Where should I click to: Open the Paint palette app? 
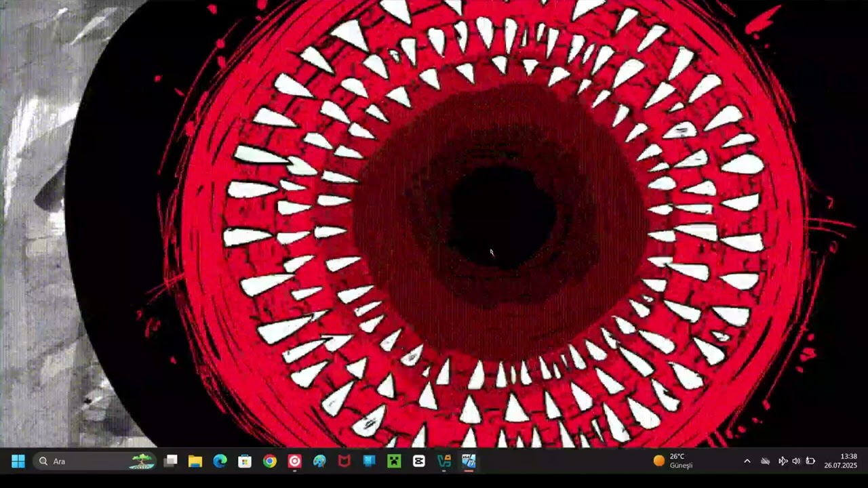pos(319,462)
